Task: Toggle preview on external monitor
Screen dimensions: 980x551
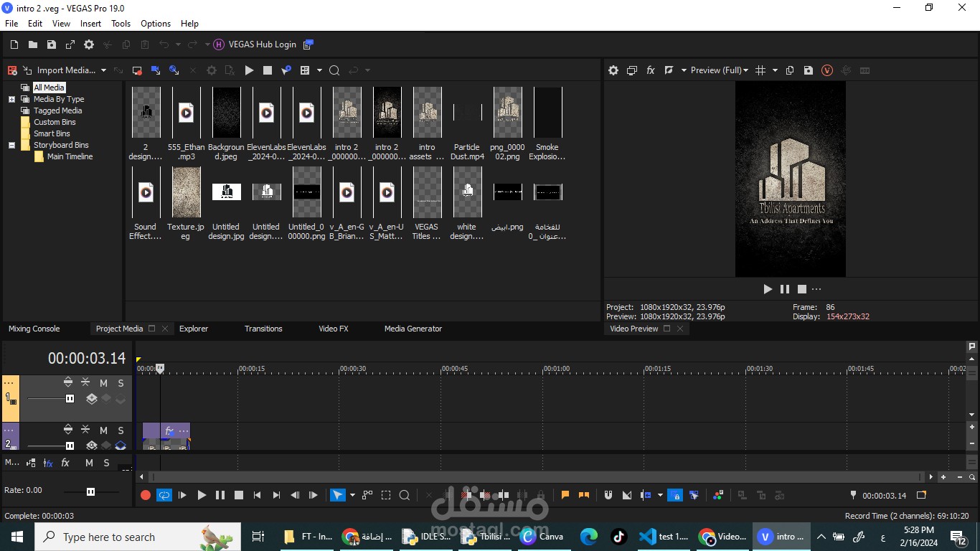Action: (632, 70)
